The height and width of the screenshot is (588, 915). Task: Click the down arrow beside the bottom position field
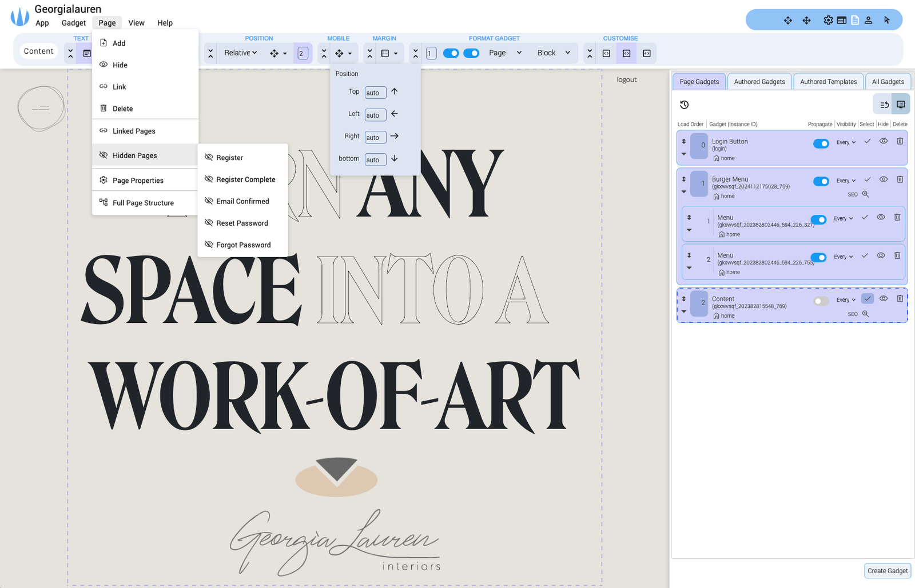point(395,158)
